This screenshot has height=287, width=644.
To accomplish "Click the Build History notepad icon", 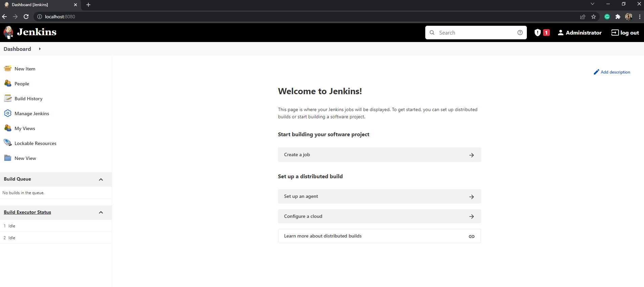I will [8, 98].
